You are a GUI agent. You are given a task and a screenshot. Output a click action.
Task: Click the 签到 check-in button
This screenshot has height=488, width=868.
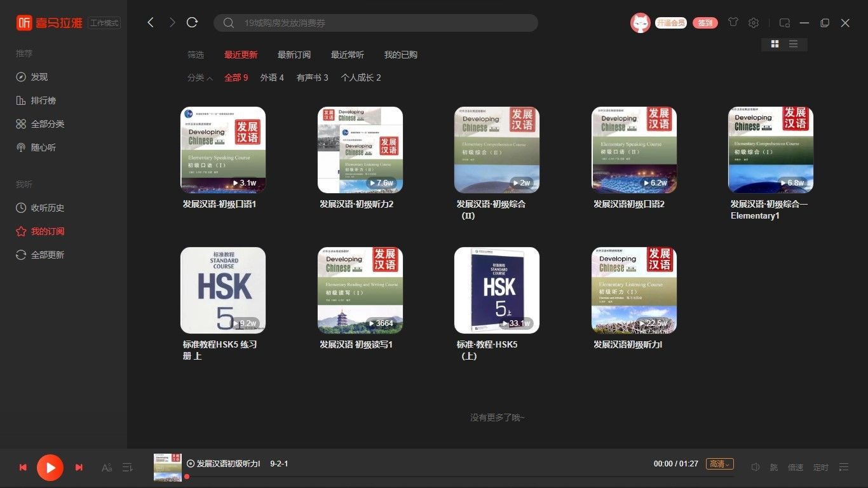point(705,23)
